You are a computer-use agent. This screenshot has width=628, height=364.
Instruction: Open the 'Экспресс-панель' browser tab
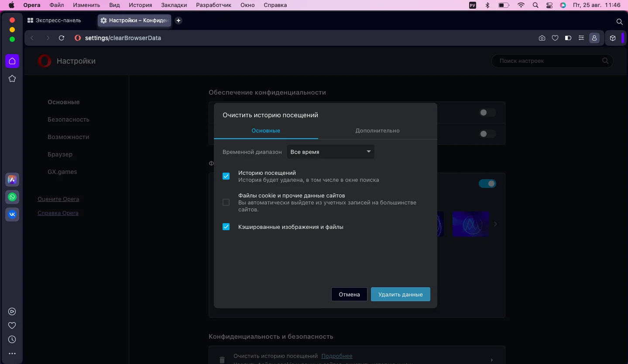click(x=55, y=20)
